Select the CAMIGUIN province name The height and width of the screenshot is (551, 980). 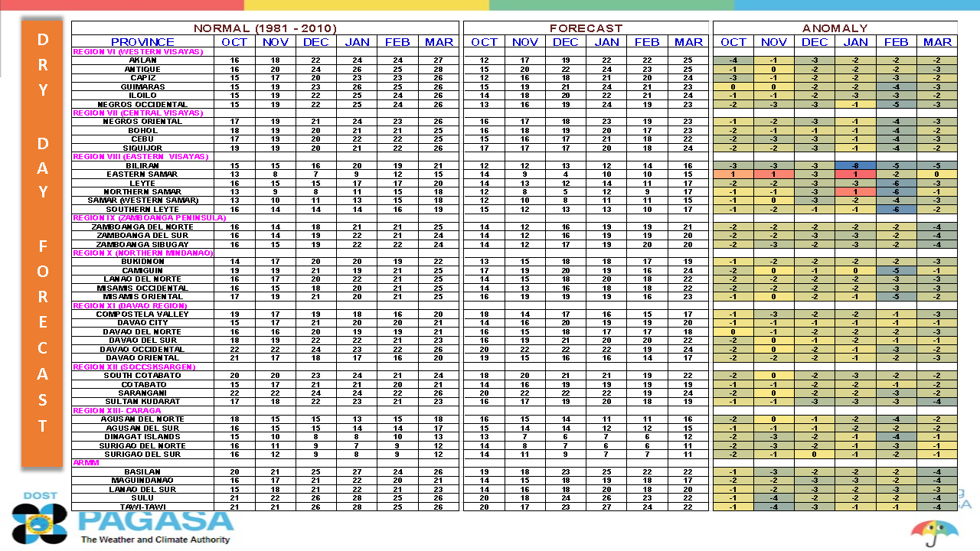point(142,270)
